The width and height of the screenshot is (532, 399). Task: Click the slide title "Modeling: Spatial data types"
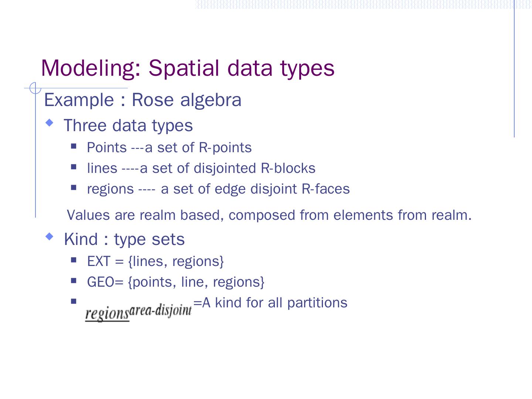coord(188,68)
